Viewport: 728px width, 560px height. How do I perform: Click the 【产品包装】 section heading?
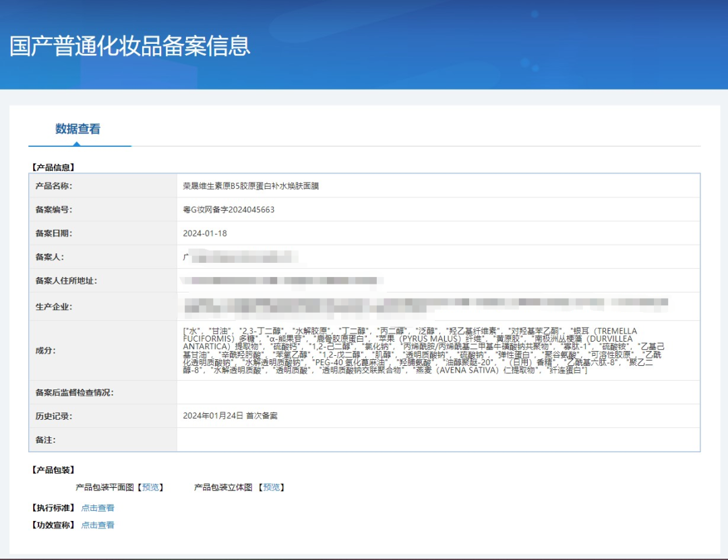click(x=53, y=470)
